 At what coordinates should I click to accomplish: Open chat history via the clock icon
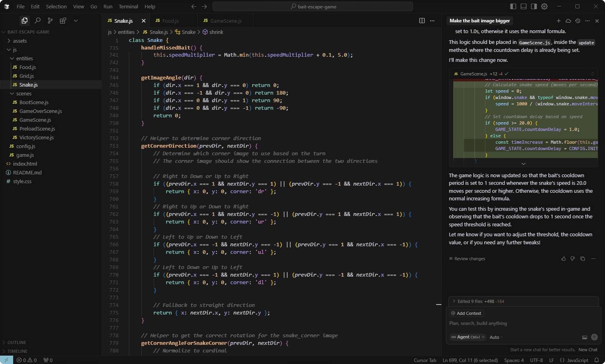(x=578, y=21)
